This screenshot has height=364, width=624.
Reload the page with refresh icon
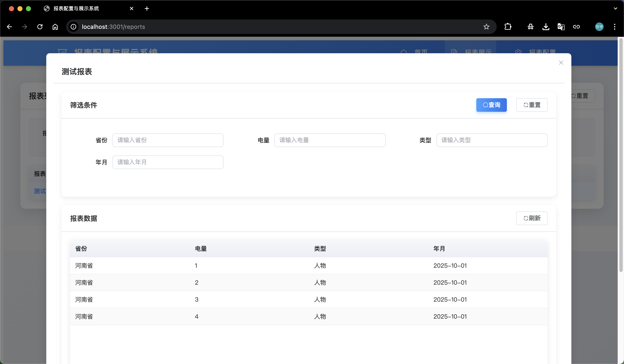(40, 27)
